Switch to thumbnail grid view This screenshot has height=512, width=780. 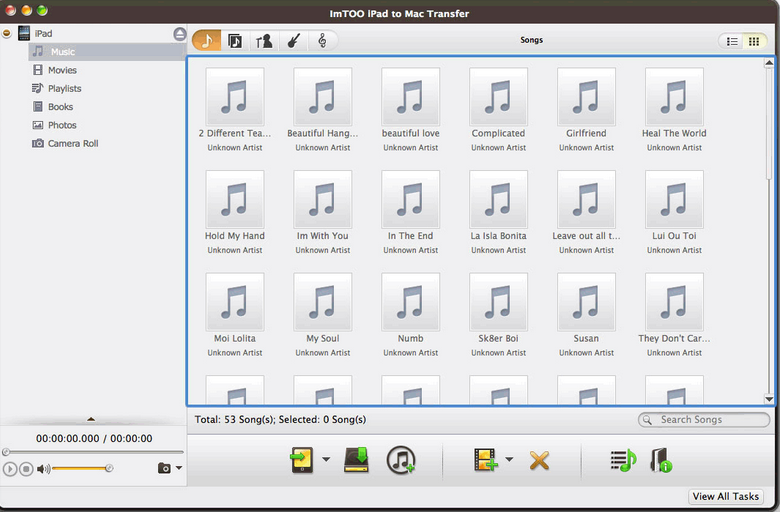pyautogui.click(x=754, y=41)
